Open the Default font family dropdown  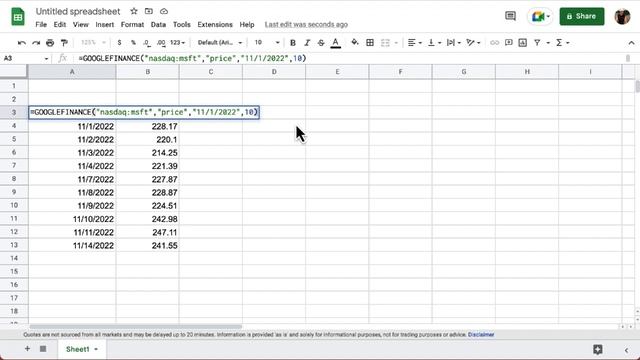[220, 42]
